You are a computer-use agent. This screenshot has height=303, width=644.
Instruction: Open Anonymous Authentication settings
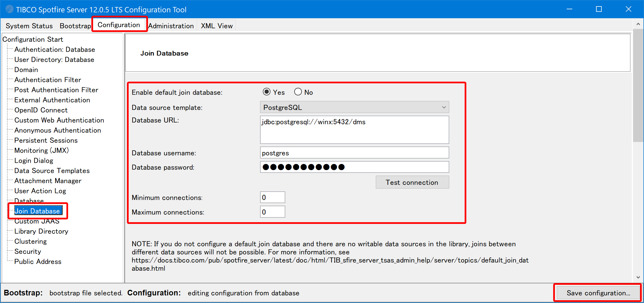point(57,130)
